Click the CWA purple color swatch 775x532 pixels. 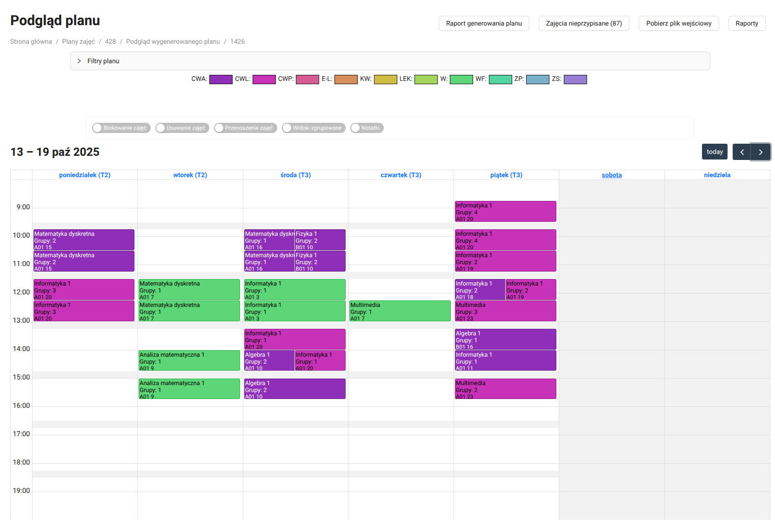[221, 79]
